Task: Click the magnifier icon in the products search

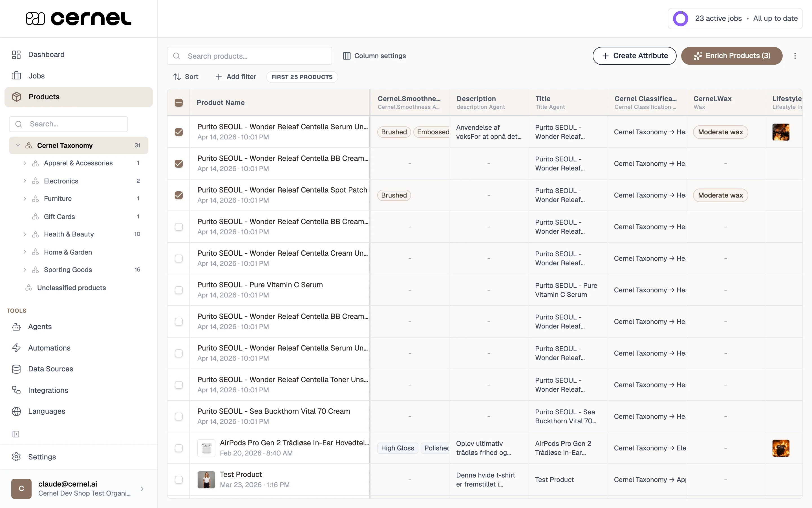Action: tap(176, 56)
